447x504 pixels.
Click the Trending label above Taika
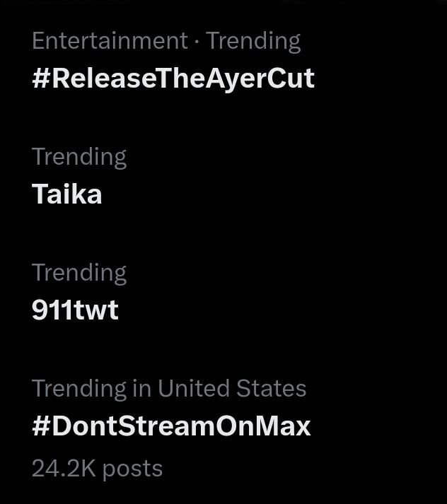point(79,156)
